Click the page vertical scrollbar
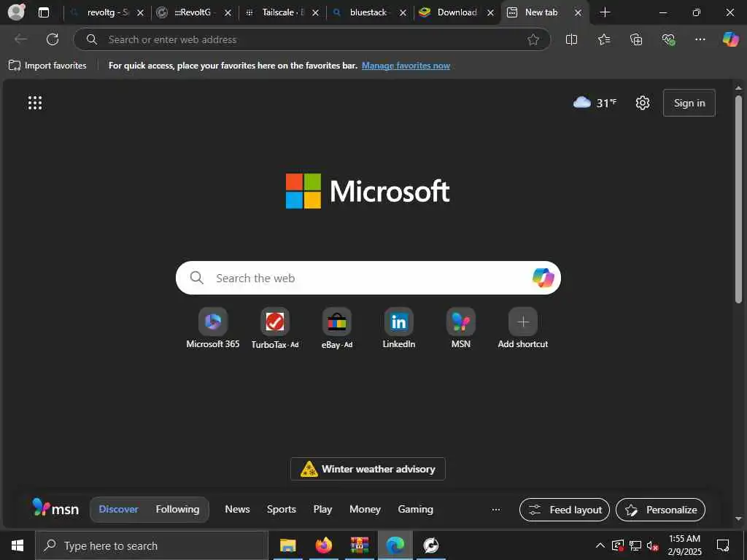The width and height of the screenshot is (747, 560). (738, 200)
